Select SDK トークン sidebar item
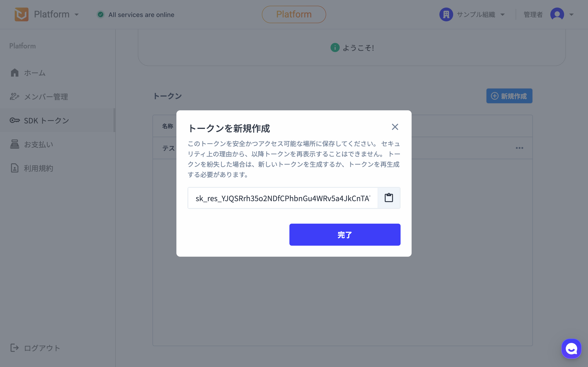 pyautogui.click(x=46, y=120)
